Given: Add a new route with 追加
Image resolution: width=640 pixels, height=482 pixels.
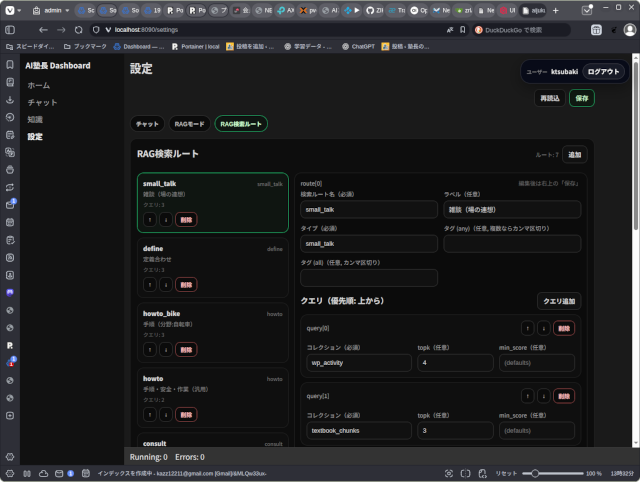Looking at the screenshot, I should click(x=574, y=155).
